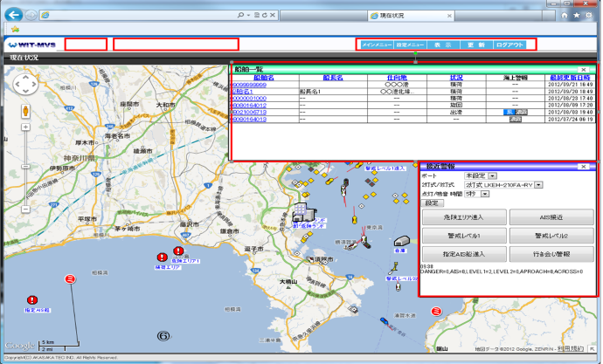Close the 船舶一覧 panel
The width and height of the screenshot is (603, 364).
(584, 70)
